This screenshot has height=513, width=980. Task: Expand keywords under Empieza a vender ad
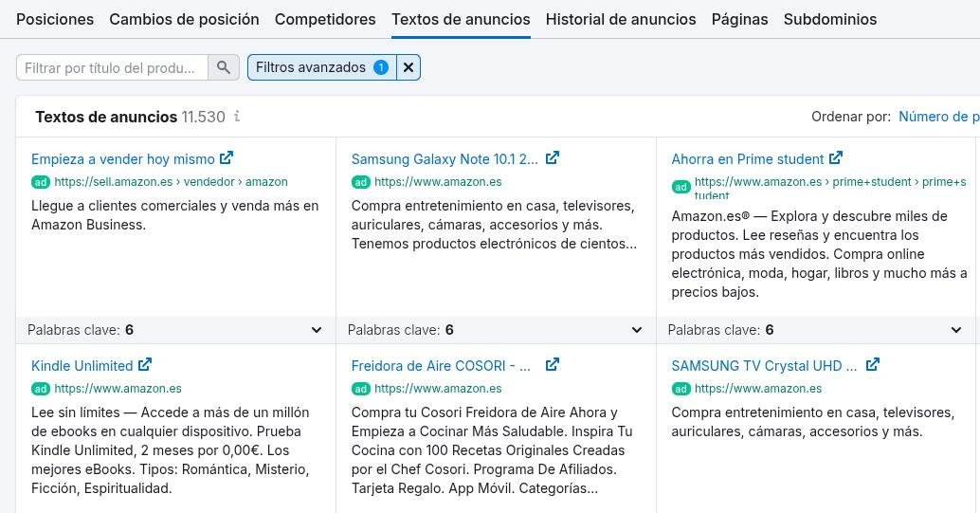(317, 330)
